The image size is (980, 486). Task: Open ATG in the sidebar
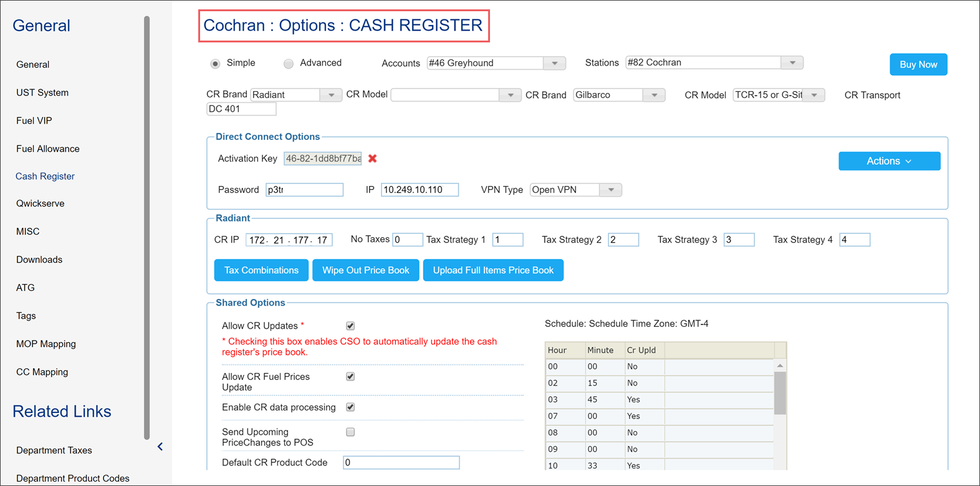click(26, 288)
